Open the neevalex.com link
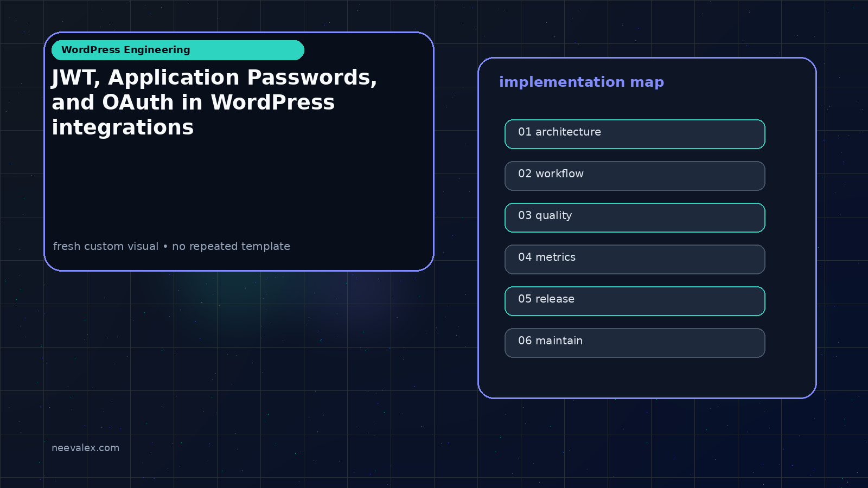The width and height of the screenshot is (868, 488). coord(85,448)
